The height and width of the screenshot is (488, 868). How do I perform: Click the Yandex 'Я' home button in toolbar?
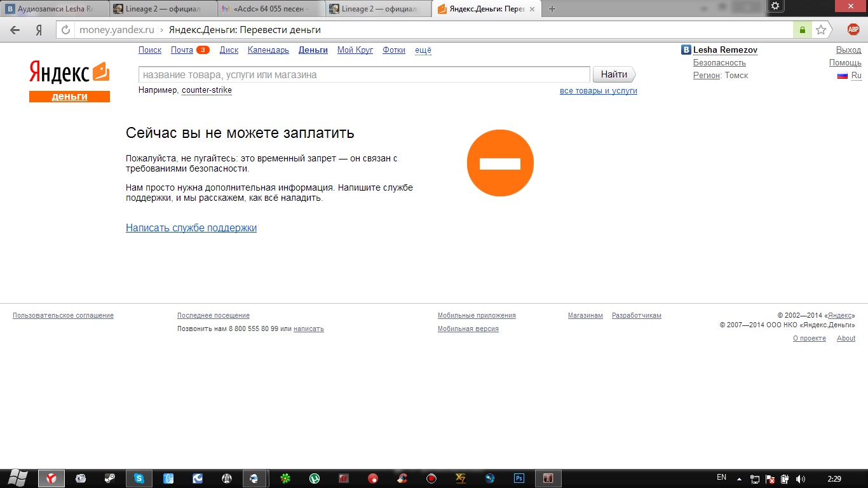39,30
